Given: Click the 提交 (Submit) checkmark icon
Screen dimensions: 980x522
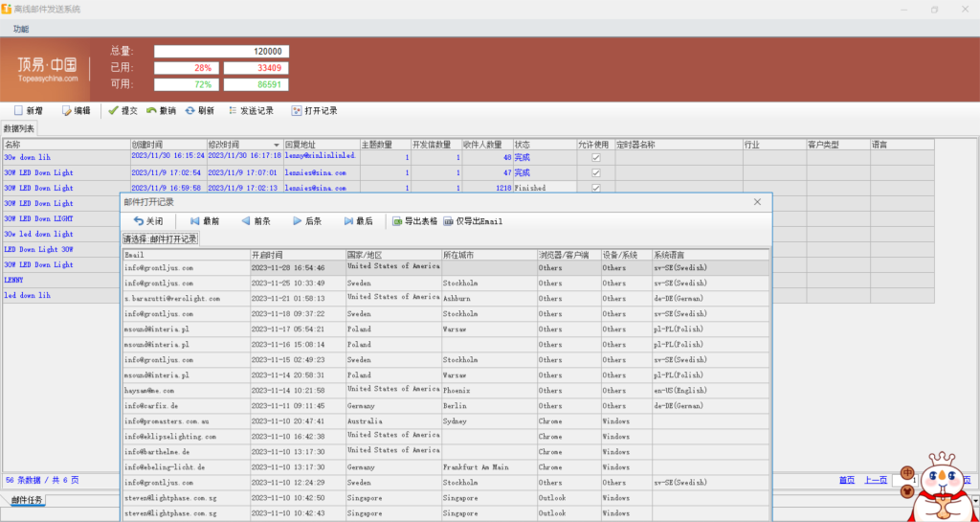Looking at the screenshot, I should [x=114, y=110].
